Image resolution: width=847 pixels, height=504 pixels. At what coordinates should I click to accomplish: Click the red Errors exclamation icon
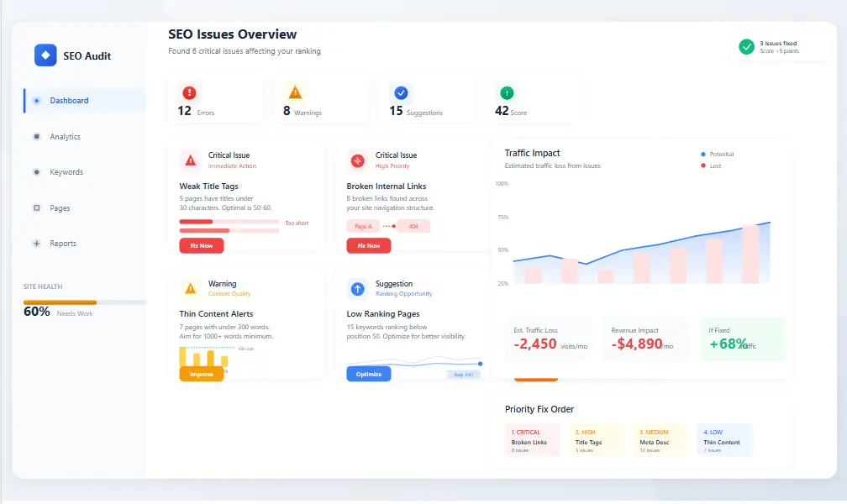point(188,94)
